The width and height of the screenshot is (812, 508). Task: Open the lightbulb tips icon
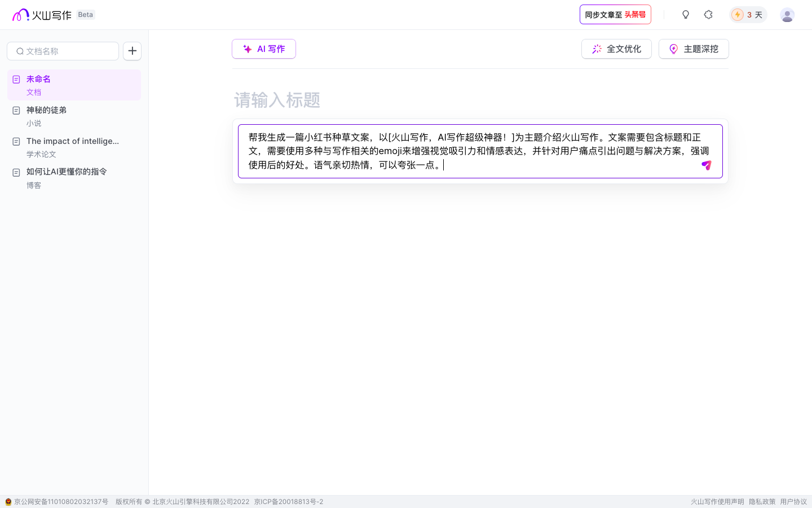point(686,15)
